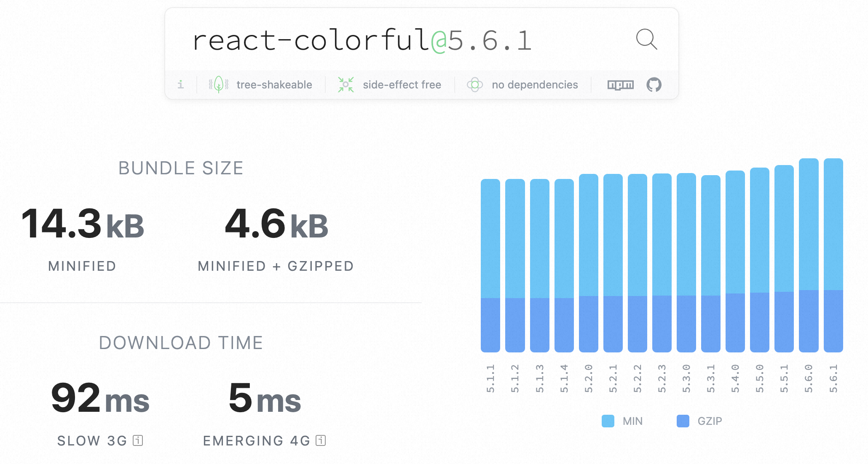The width and height of the screenshot is (868, 464).
Task: Select the 5.2.0 version bar
Action: (588, 263)
